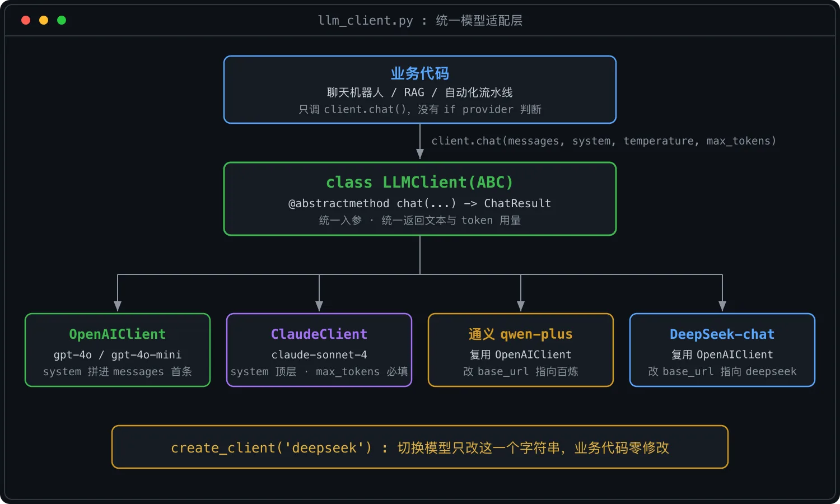Click the 'gpt-4o / gpt-4o-mini' model line

pos(118,354)
